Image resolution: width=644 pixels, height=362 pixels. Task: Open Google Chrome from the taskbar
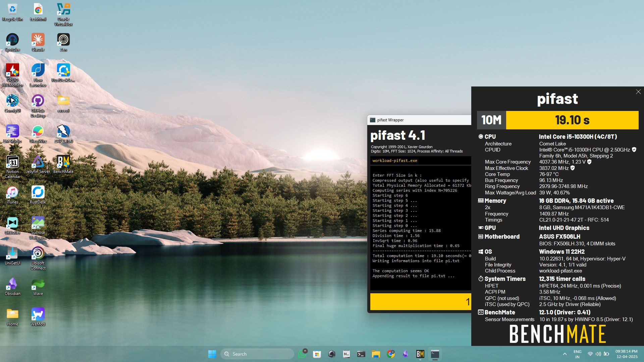click(391, 354)
